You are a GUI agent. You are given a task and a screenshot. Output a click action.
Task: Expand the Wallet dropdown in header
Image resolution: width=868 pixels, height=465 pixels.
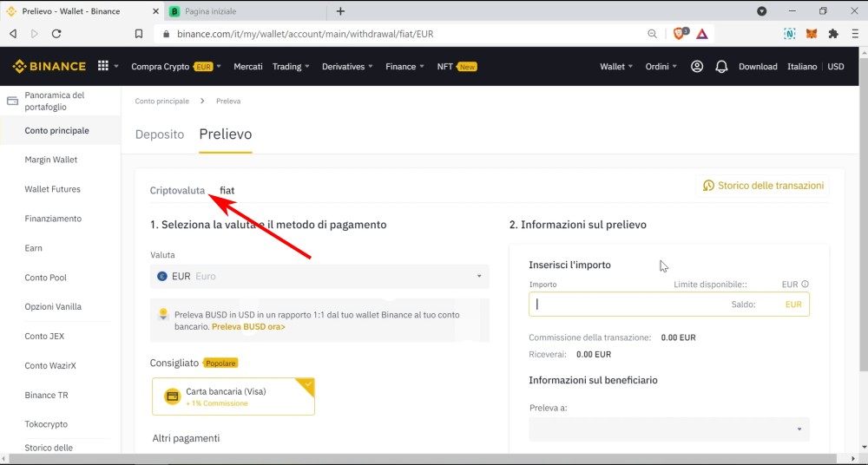616,67
